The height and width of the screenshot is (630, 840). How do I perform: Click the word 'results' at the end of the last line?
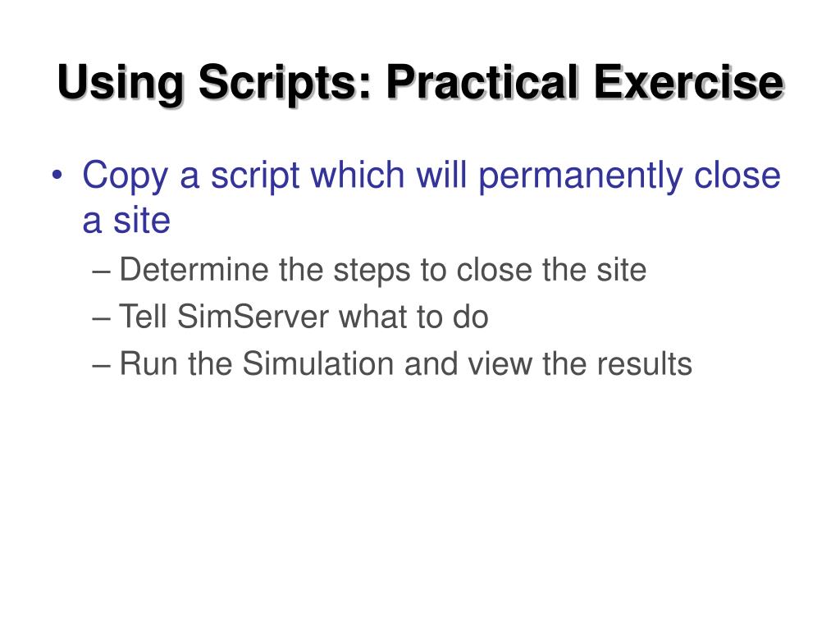645,363
